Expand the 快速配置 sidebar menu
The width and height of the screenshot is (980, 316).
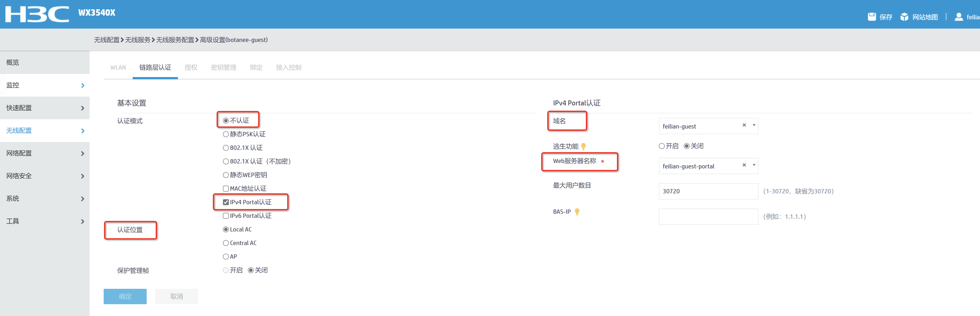click(45, 108)
